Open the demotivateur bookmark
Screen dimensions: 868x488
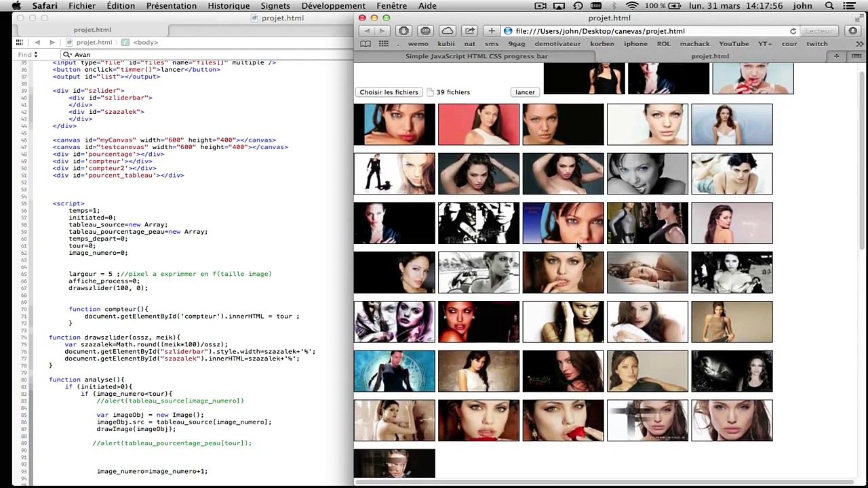click(557, 44)
